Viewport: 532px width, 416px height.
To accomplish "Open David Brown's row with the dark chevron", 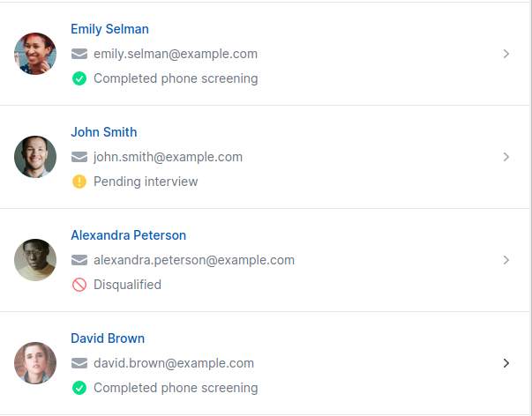I will [506, 363].
